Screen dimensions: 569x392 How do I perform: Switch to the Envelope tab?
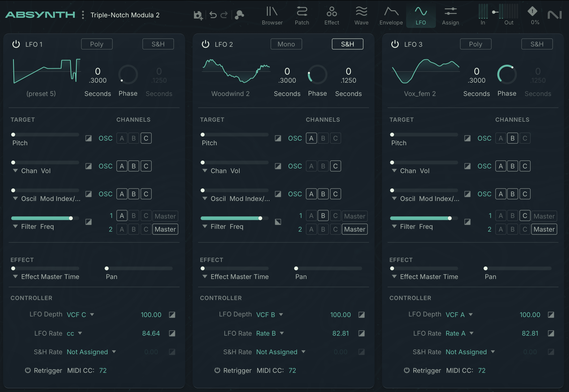tap(391, 15)
